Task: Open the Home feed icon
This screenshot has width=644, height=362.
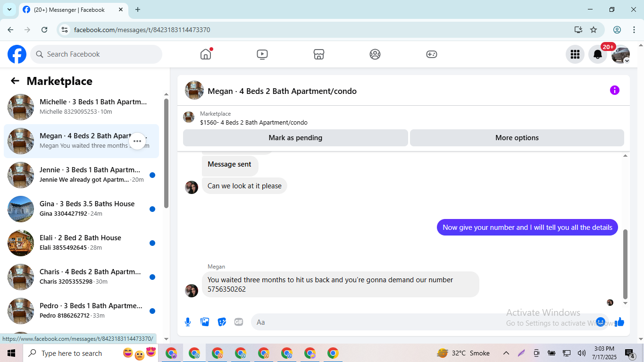Action: (x=206, y=54)
